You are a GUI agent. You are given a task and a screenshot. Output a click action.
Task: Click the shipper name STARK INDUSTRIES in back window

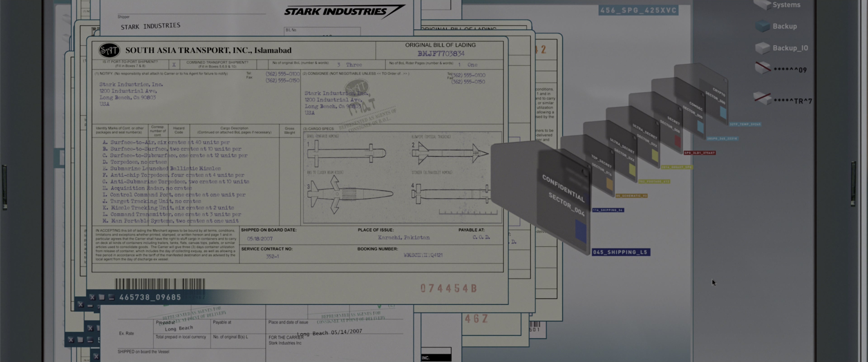click(x=151, y=26)
